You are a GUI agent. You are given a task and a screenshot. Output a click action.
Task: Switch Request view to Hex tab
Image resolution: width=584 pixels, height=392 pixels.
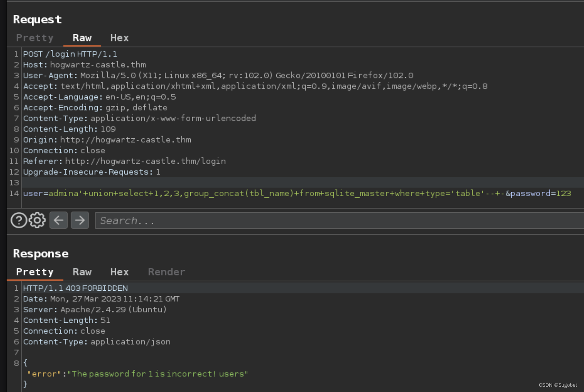tap(119, 38)
